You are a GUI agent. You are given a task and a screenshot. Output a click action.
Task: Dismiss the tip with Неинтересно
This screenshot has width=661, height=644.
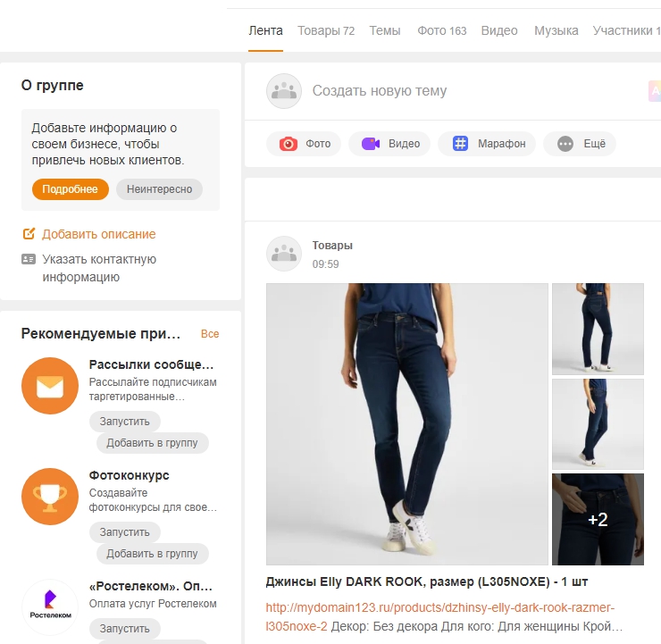(160, 189)
